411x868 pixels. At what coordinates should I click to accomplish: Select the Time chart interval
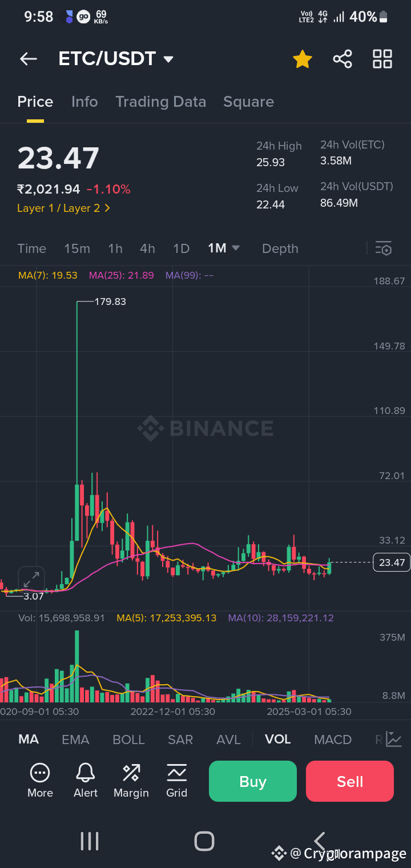pos(31,248)
